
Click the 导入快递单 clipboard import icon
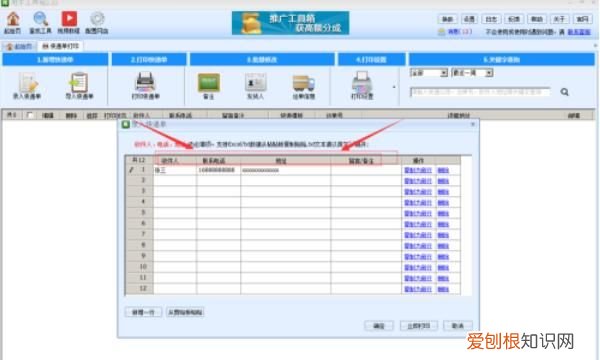point(79,82)
